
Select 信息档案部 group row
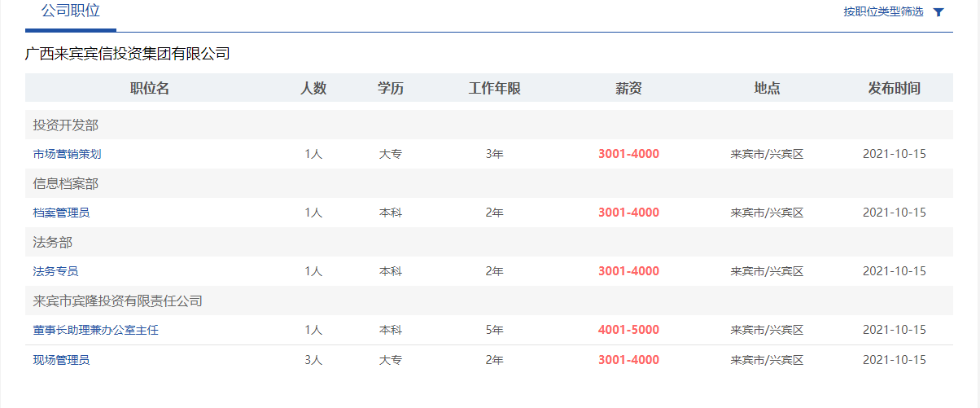click(x=489, y=183)
